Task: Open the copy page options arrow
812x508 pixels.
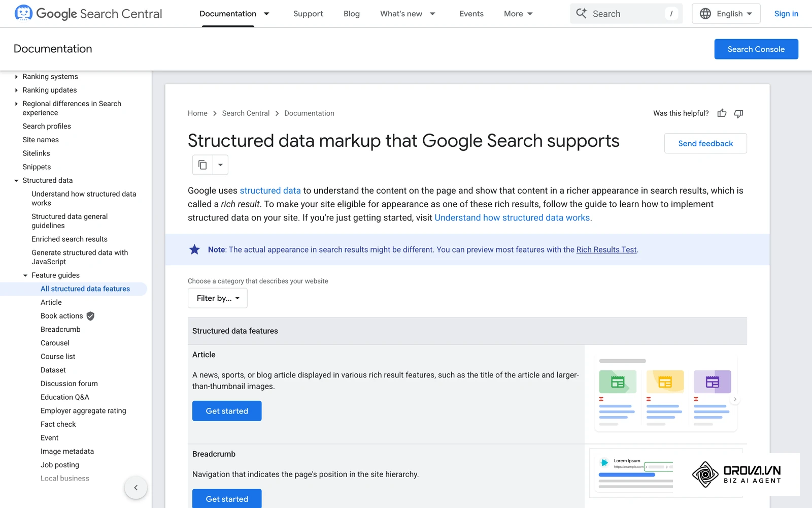Action: point(220,165)
